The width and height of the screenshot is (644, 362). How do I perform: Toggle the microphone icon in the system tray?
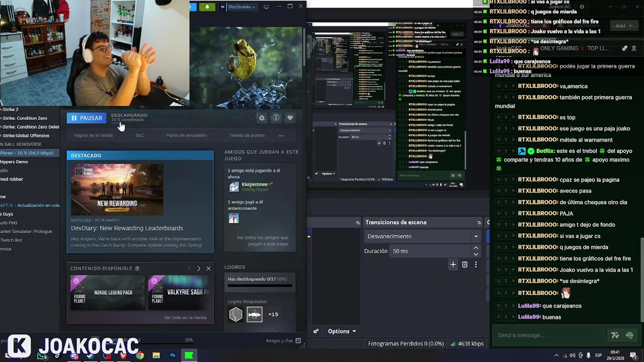pyautogui.click(x=589, y=355)
